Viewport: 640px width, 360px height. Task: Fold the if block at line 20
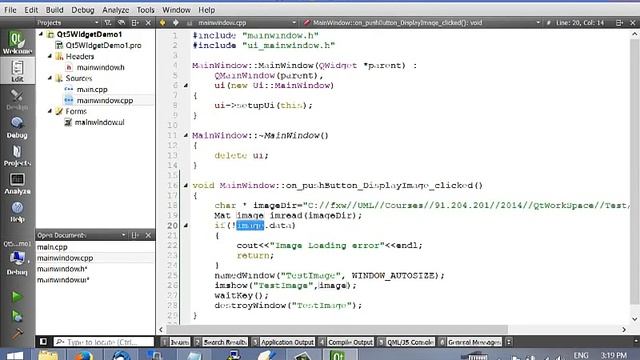tap(186, 225)
